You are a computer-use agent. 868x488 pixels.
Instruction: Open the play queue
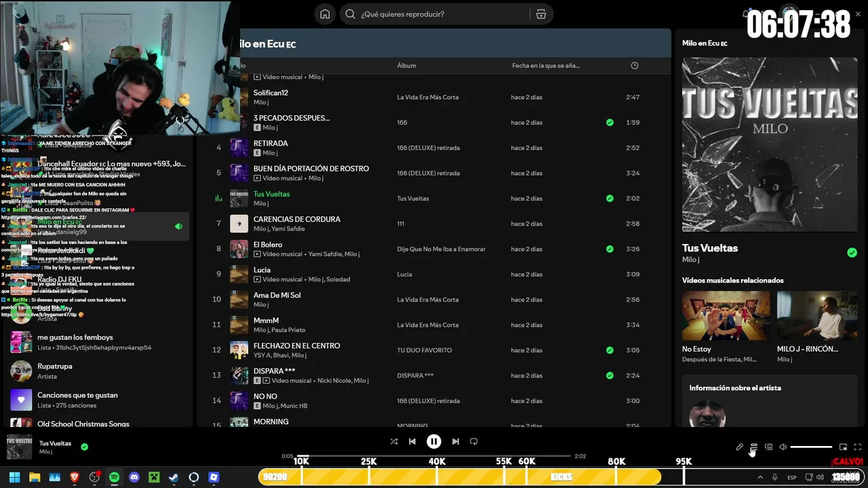click(754, 447)
